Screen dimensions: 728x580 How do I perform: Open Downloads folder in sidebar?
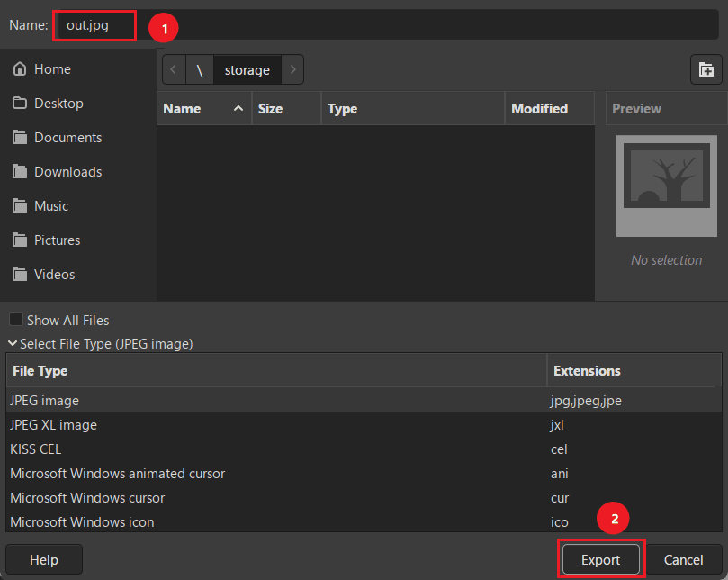click(x=67, y=172)
